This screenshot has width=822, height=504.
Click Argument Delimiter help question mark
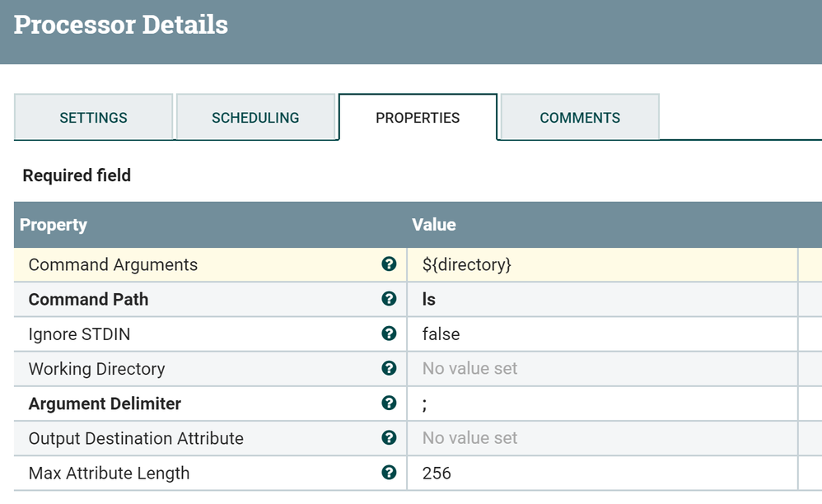pos(389,403)
